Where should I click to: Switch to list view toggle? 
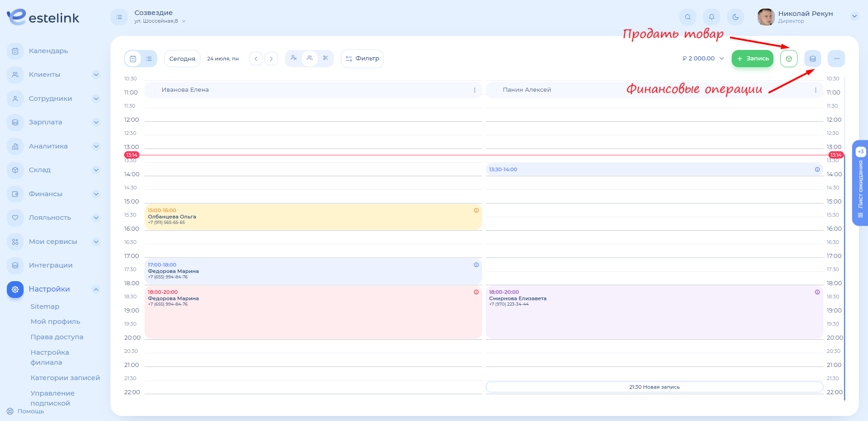pyautogui.click(x=149, y=59)
